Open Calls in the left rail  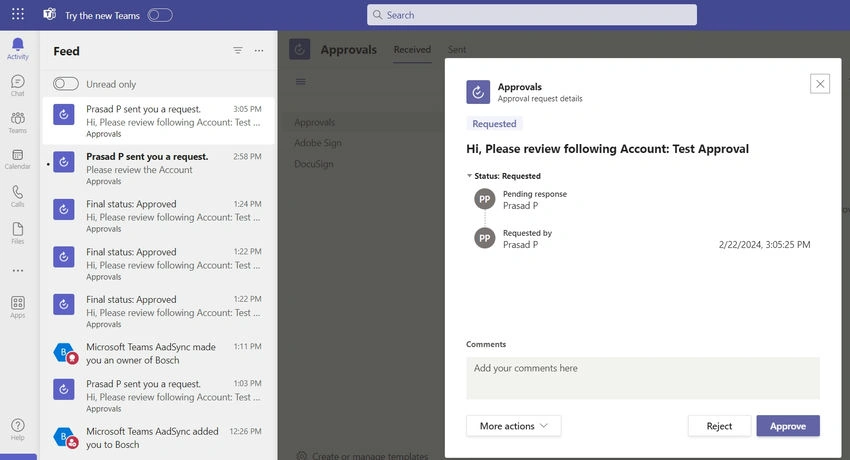pyautogui.click(x=18, y=196)
